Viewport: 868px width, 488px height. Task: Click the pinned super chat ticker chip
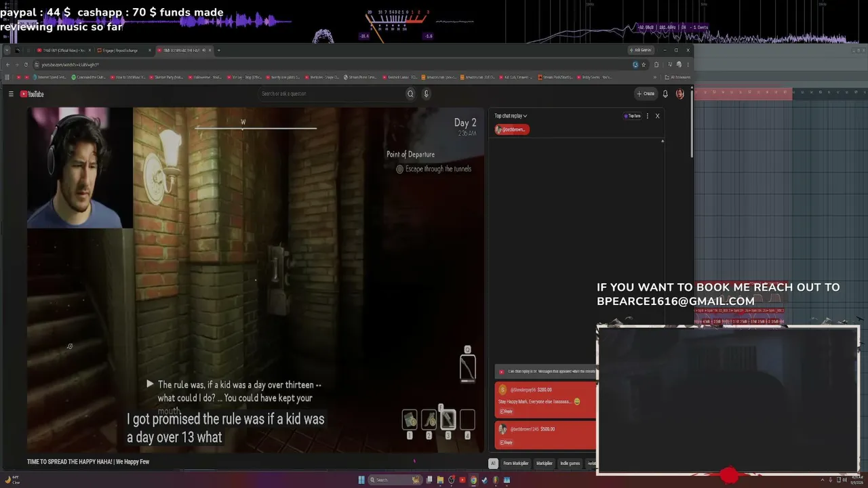click(512, 129)
